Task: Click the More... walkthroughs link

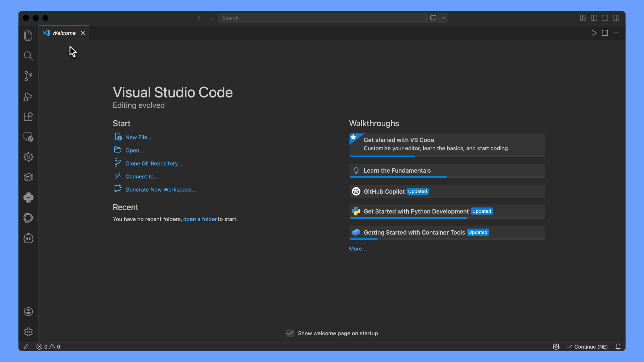Action: [358, 249]
